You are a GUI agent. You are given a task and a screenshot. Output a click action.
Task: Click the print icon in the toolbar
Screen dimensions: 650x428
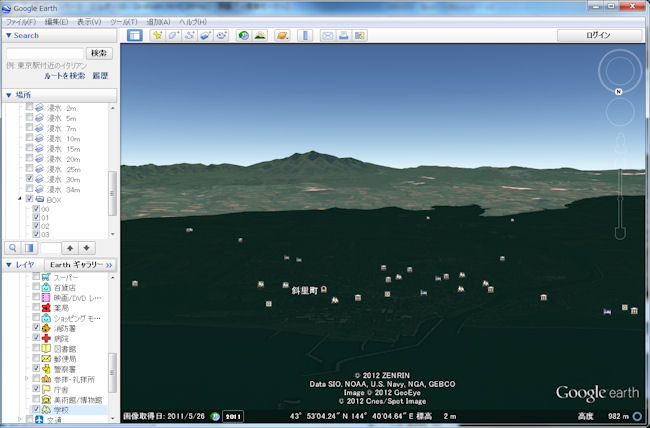point(342,35)
